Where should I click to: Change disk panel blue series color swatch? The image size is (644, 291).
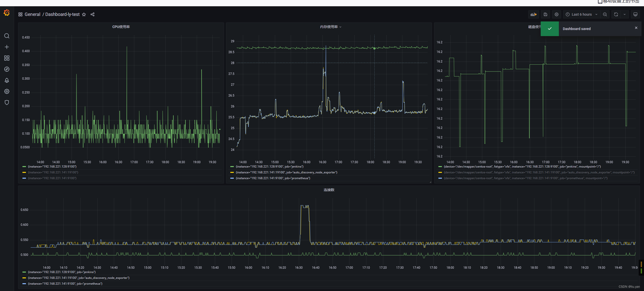tap(440, 178)
